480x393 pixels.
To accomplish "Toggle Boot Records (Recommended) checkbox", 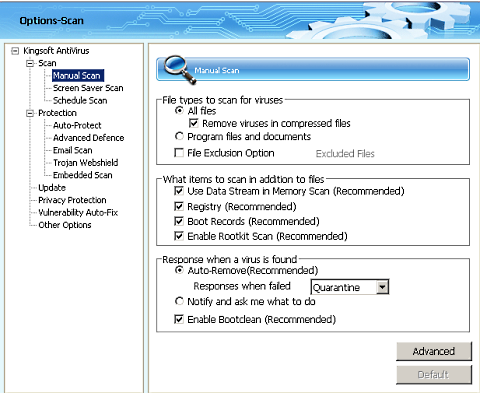I will [179, 221].
